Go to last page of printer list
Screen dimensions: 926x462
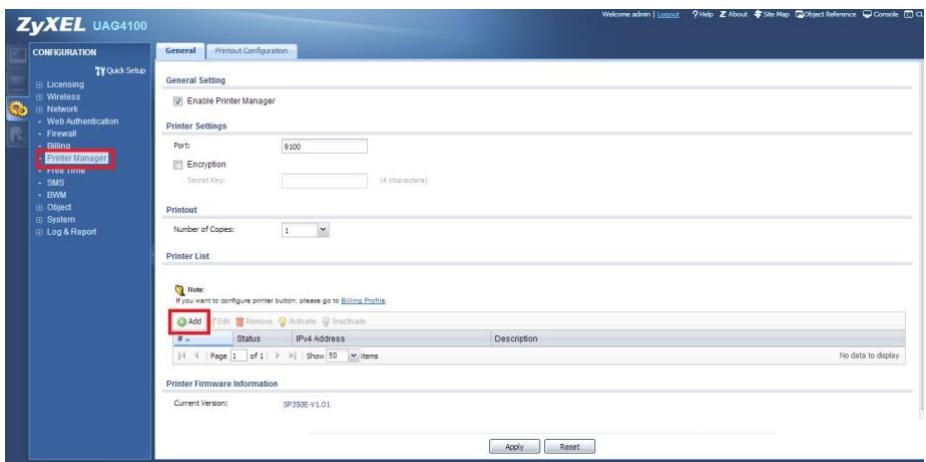[x=292, y=356]
